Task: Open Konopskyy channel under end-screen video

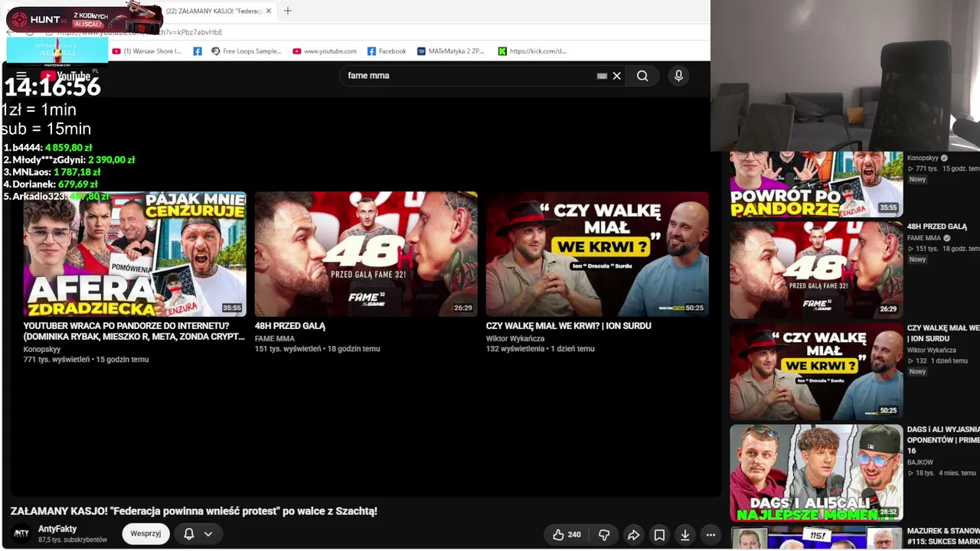Action: click(x=42, y=349)
